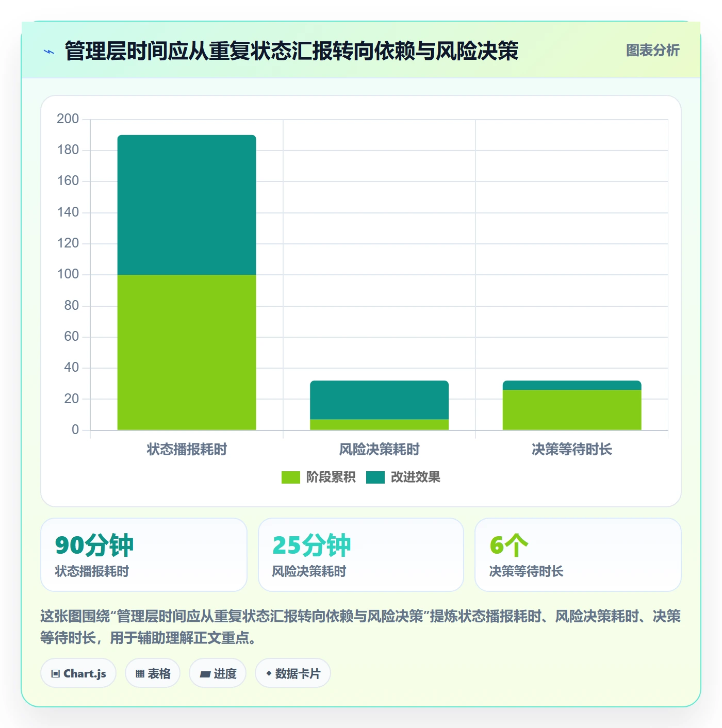The width and height of the screenshot is (722, 728).
Task: Select the 表格 tag chip
Action: point(153,673)
